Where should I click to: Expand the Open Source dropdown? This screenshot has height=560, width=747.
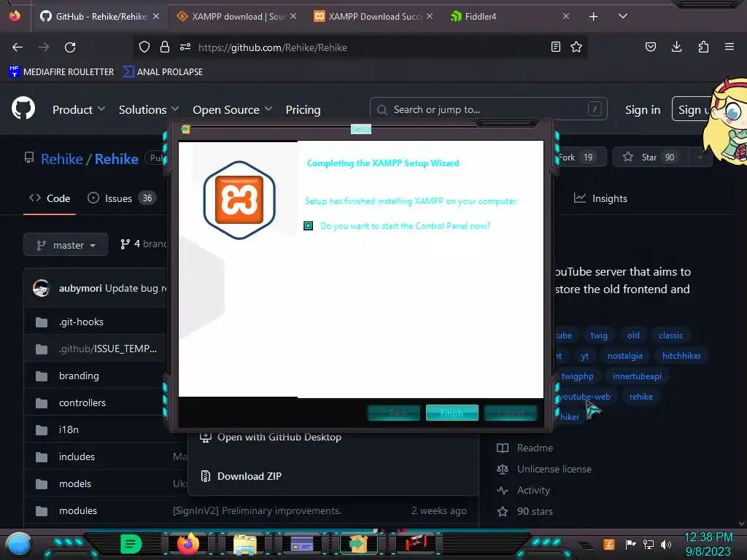(x=233, y=109)
